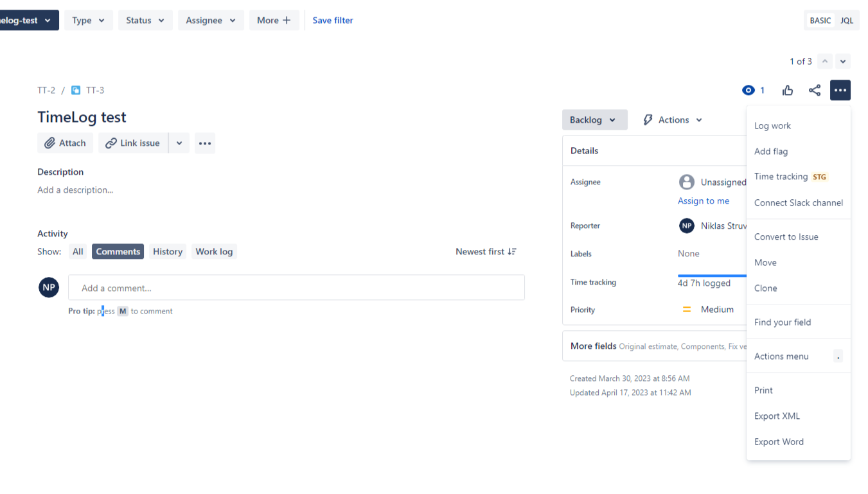Click the share icon
The image size is (868, 494).
pyautogui.click(x=814, y=90)
